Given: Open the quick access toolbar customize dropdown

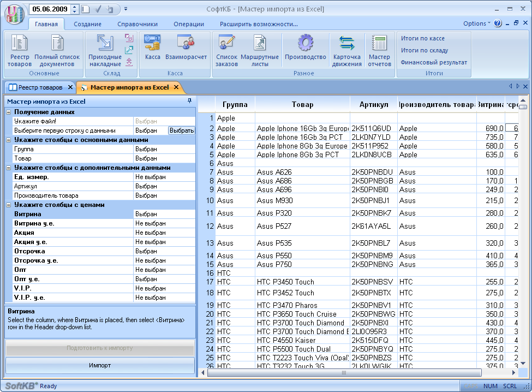Looking at the screenshot, I should tap(125, 9).
